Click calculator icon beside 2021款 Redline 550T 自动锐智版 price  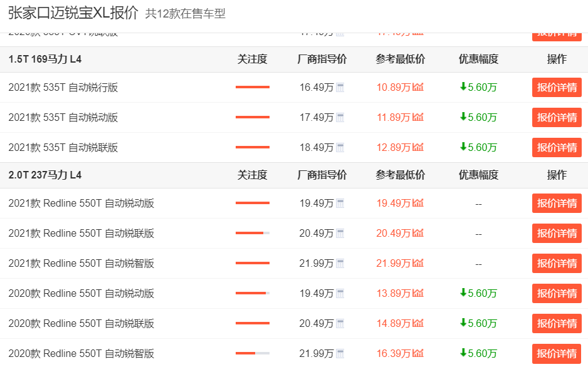pyautogui.click(x=340, y=264)
